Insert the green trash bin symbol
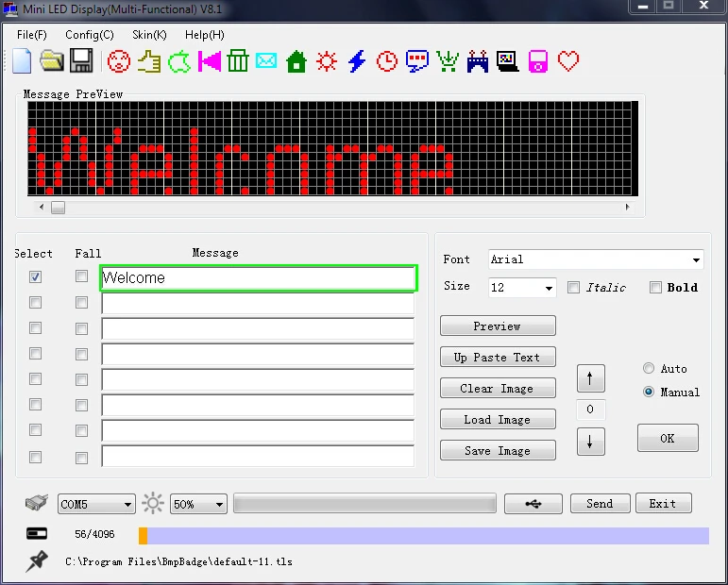This screenshot has width=728, height=585. (x=238, y=60)
